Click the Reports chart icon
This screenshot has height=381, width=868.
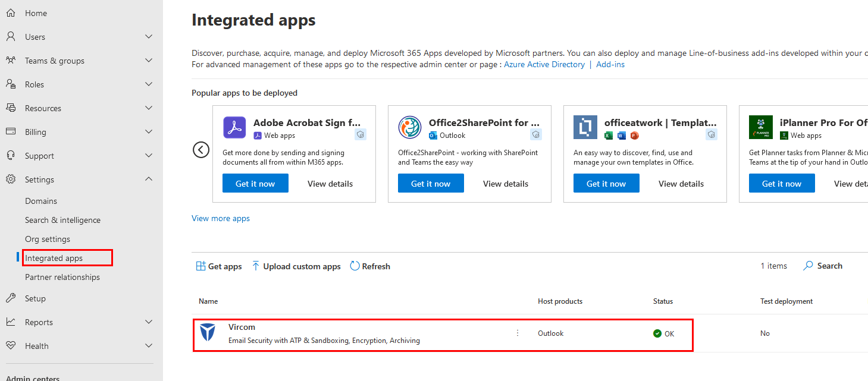11,322
